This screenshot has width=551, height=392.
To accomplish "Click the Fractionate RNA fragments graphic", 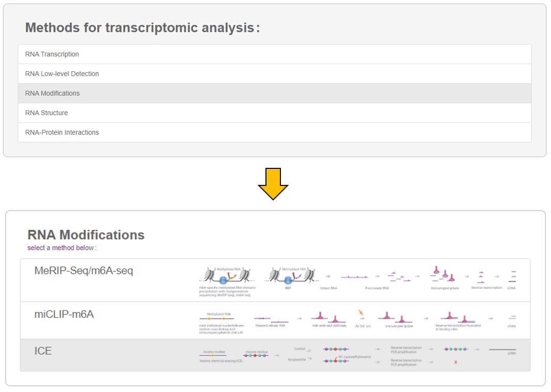I will [x=399, y=276].
